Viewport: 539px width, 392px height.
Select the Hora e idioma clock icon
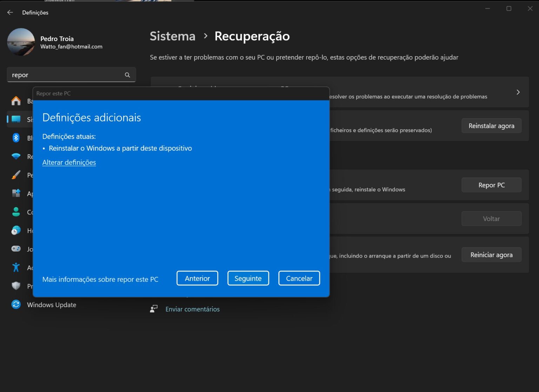pyautogui.click(x=16, y=230)
